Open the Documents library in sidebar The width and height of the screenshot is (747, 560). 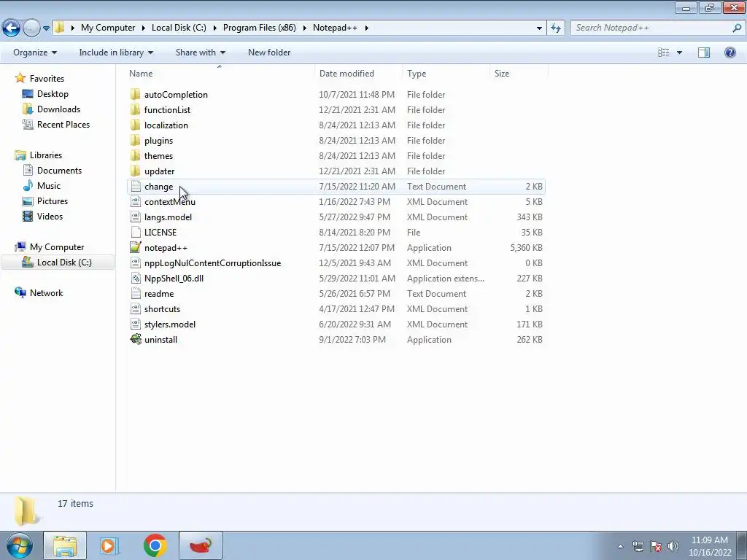(x=59, y=171)
